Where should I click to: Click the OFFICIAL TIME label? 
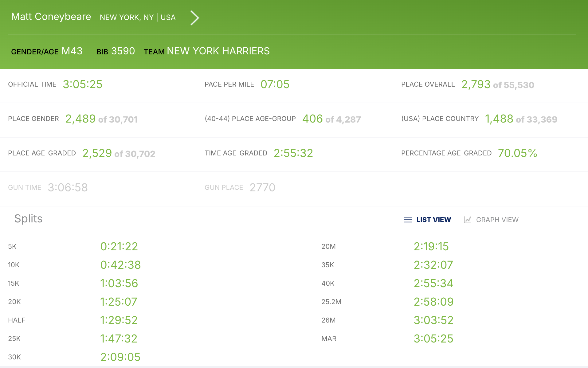[x=32, y=84]
